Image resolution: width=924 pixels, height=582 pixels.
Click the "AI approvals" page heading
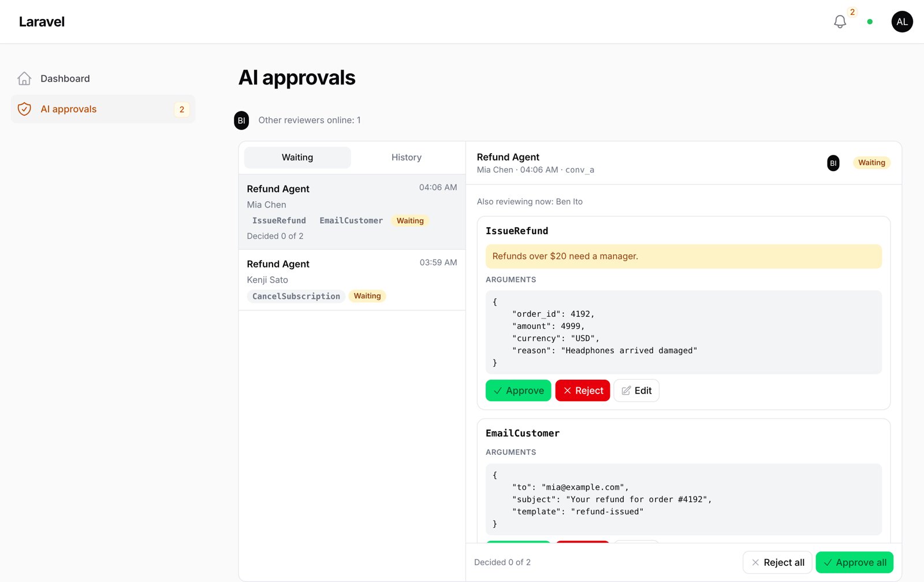297,78
